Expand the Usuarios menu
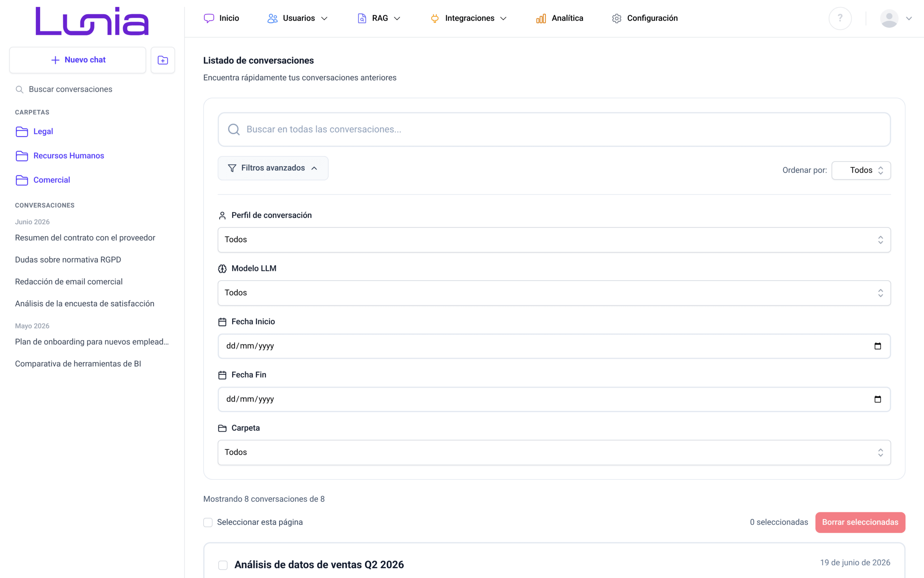 pos(298,18)
